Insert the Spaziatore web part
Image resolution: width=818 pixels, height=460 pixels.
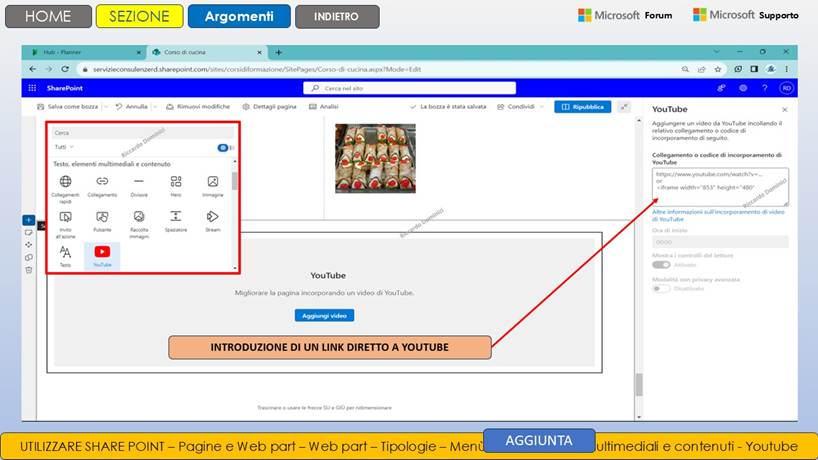click(x=176, y=221)
